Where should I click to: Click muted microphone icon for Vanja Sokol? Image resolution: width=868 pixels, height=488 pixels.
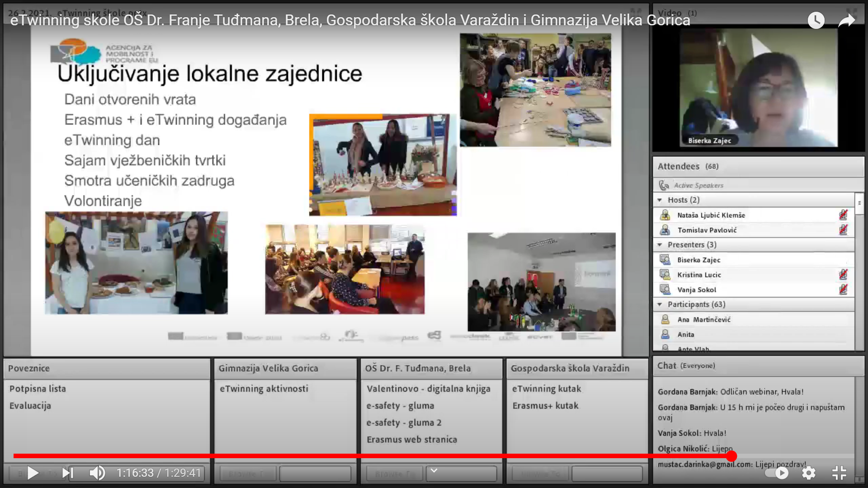pyautogui.click(x=843, y=290)
